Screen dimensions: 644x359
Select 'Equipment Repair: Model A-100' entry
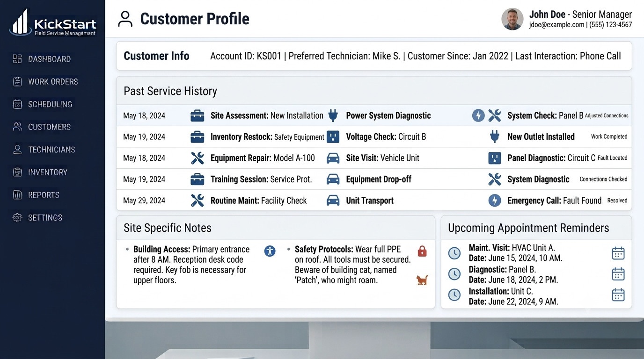pos(263,158)
